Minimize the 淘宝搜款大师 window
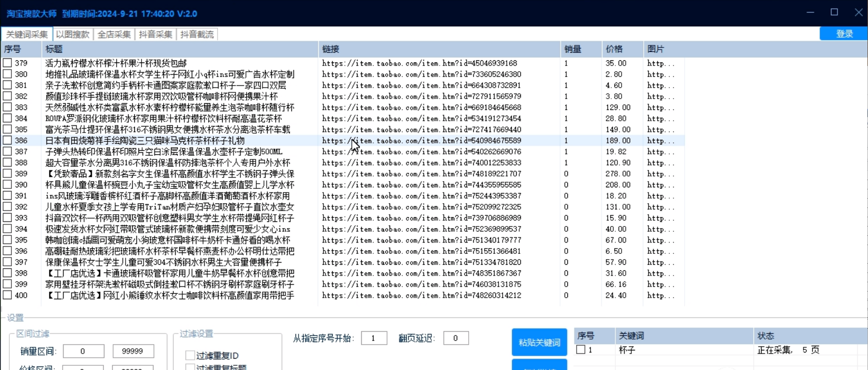The width and height of the screenshot is (868, 370). (x=810, y=12)
